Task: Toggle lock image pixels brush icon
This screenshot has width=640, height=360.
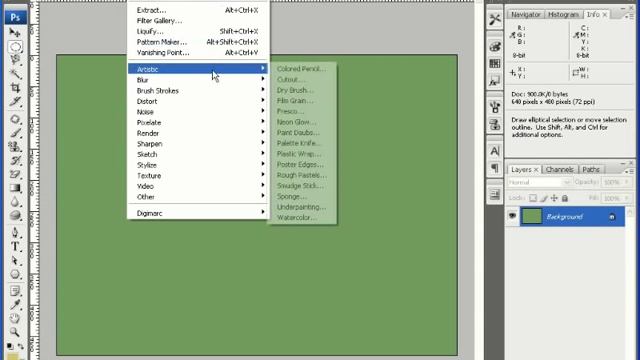Action: (544, 198)
